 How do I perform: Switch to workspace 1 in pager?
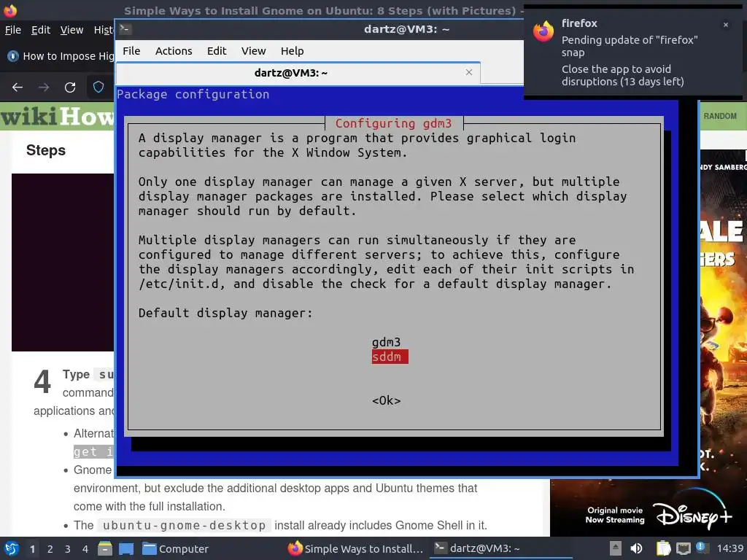click(x=32, y=549)
